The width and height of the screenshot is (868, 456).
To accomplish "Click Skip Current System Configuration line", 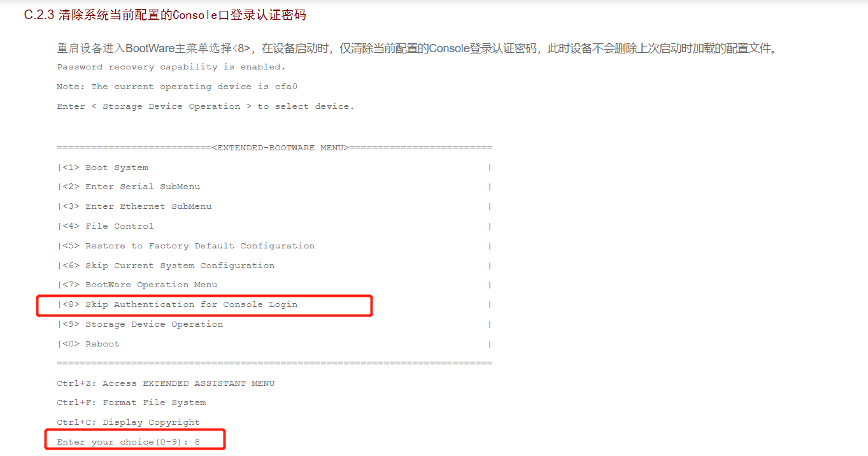I will coord(166,266).
